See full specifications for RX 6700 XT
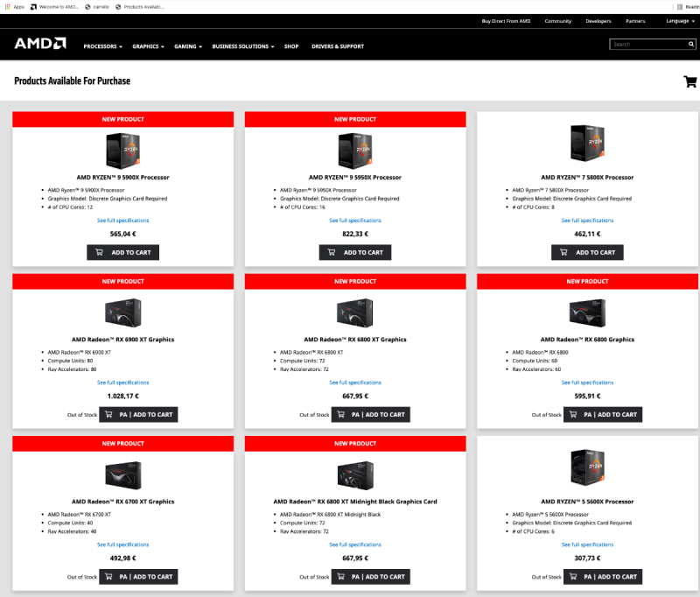 coord(122,544)
